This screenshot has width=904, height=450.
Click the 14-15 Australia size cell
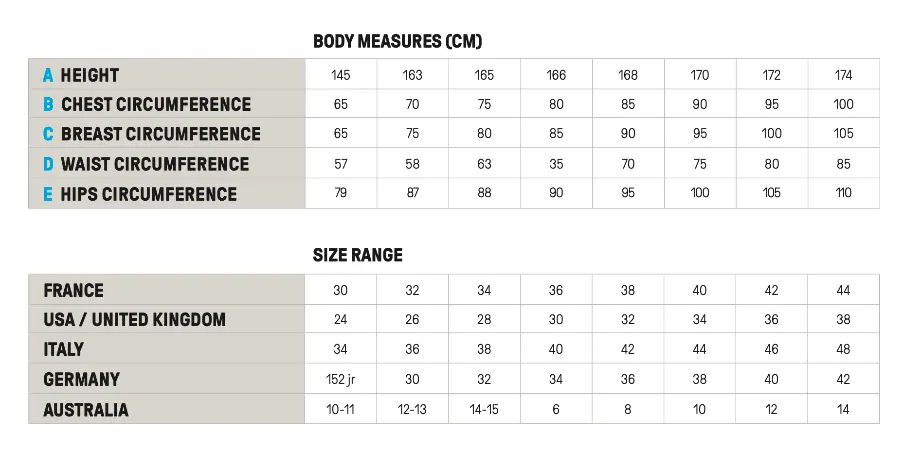coord(484,410)
